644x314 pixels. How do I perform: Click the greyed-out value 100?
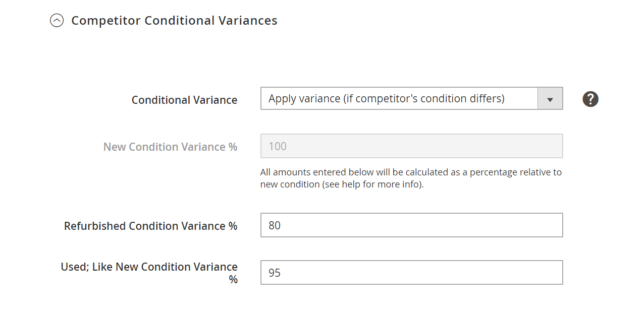point(278,146)
